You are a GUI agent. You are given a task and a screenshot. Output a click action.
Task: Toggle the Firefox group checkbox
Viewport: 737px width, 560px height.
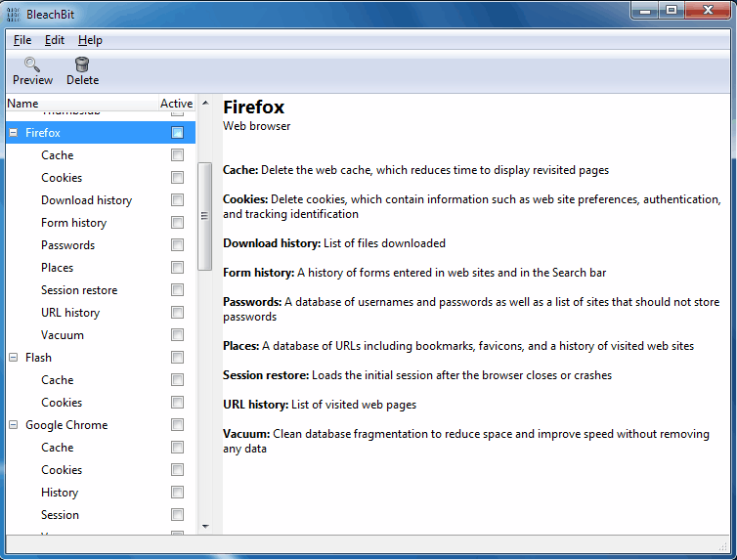177,133
